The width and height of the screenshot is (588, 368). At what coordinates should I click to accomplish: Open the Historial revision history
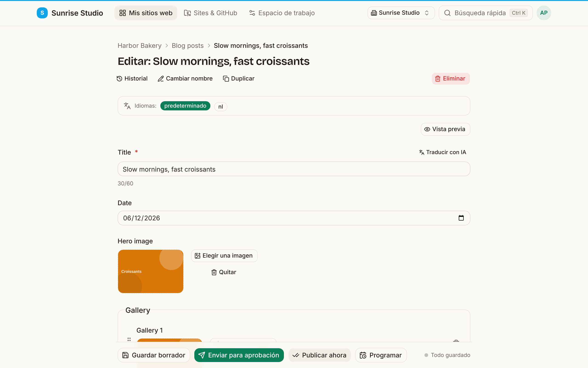132,79
